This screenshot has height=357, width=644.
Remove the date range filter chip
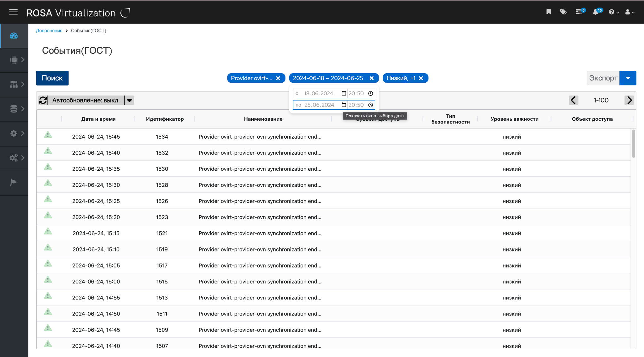pyautogui.click(x=372, y=78)
